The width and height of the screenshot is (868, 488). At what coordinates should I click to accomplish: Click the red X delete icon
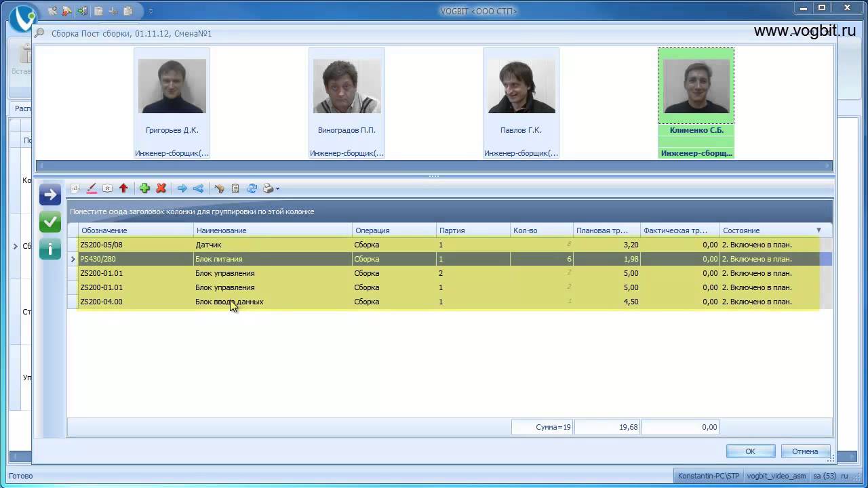(161, 188)
